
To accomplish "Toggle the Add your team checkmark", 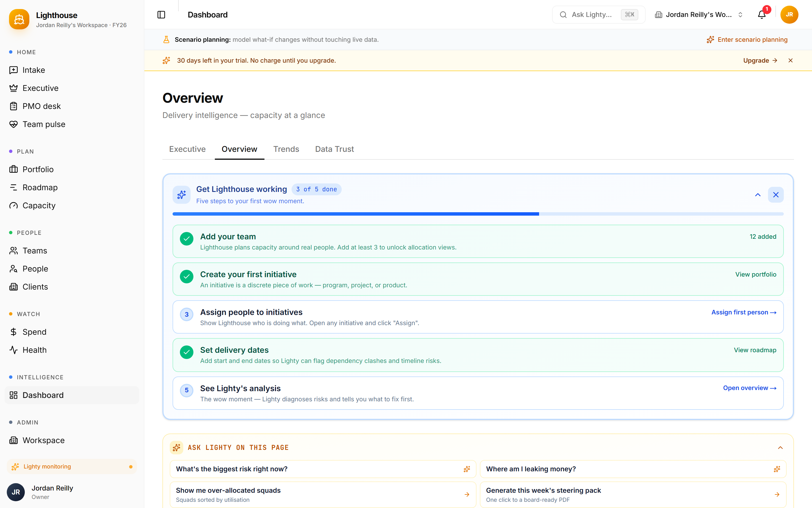I will 187,239.
